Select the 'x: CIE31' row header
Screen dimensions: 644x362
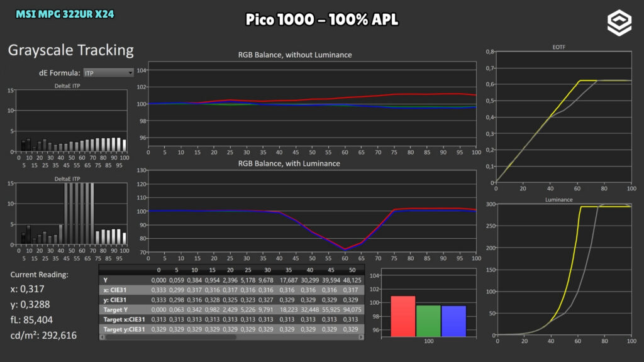pyautogui.click(x=115, y=290)
